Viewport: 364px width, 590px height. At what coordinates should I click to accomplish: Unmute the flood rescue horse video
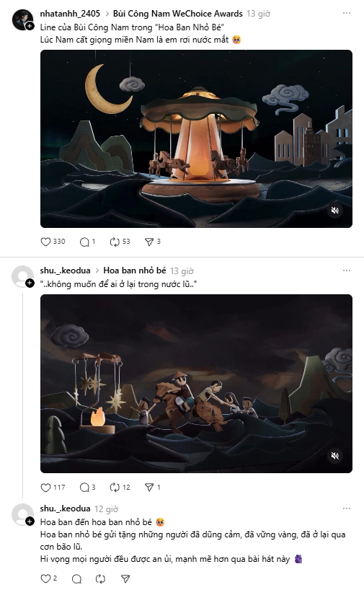coord(334,456)
